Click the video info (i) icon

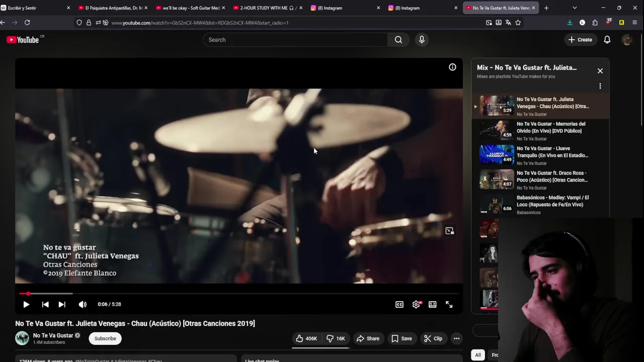pyautogui.click(x=452, y=67)
